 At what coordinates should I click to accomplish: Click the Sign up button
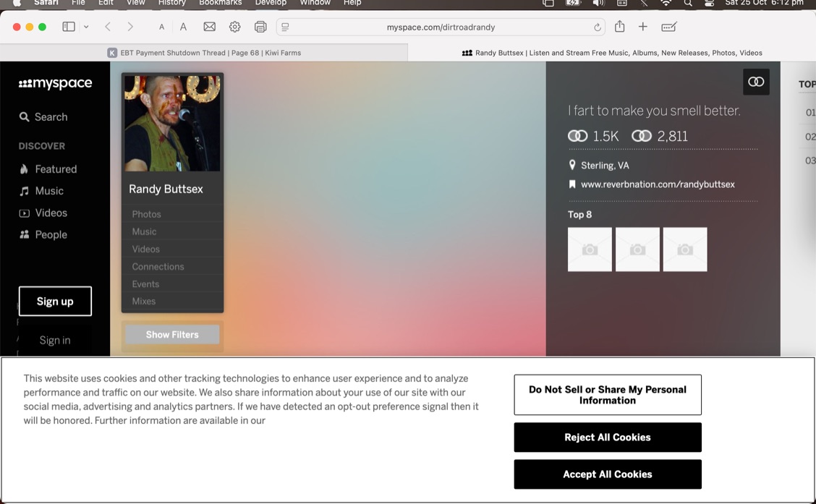coord(55,301)
